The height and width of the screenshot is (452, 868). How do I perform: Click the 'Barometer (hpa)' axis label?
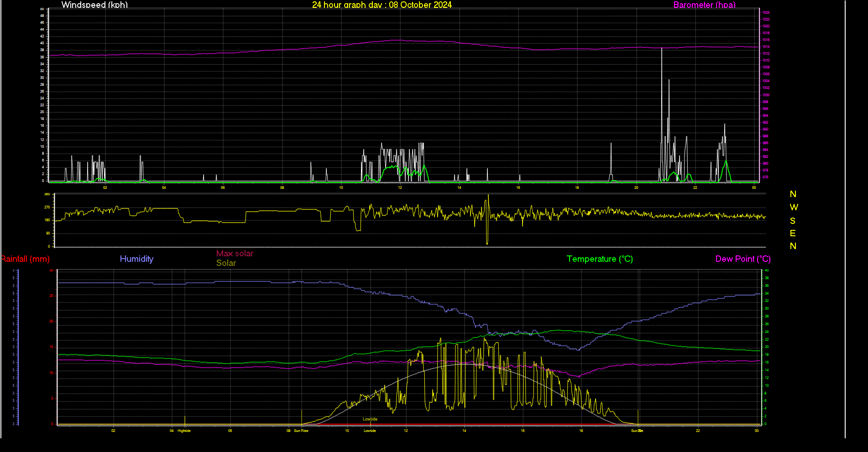pyautogui.click(x=705, y=5)
